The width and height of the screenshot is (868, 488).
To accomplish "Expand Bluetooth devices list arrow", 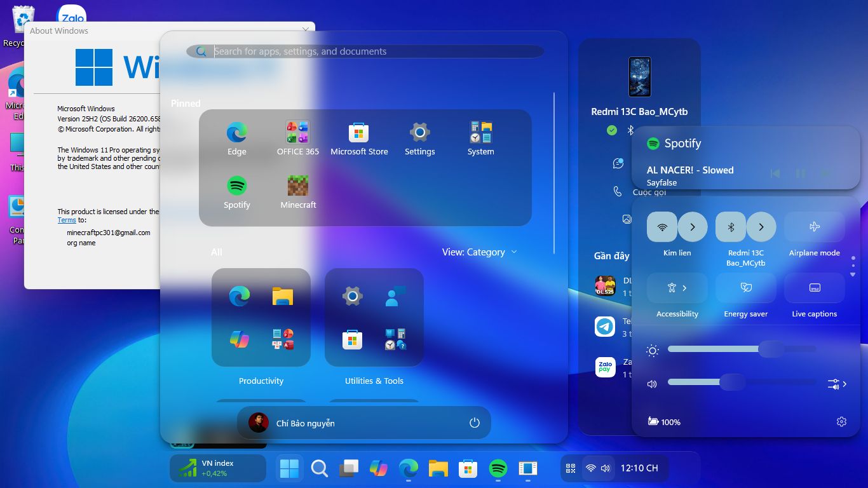I will (761, 227).
